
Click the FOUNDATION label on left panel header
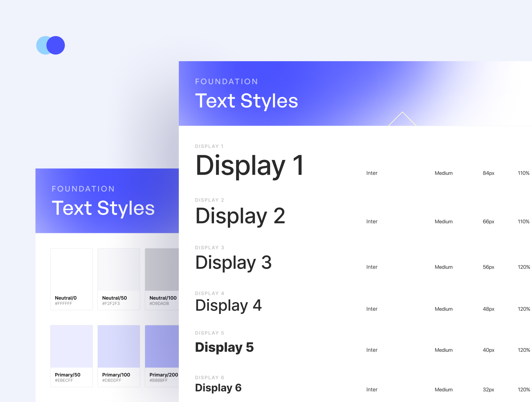(83, 189)
